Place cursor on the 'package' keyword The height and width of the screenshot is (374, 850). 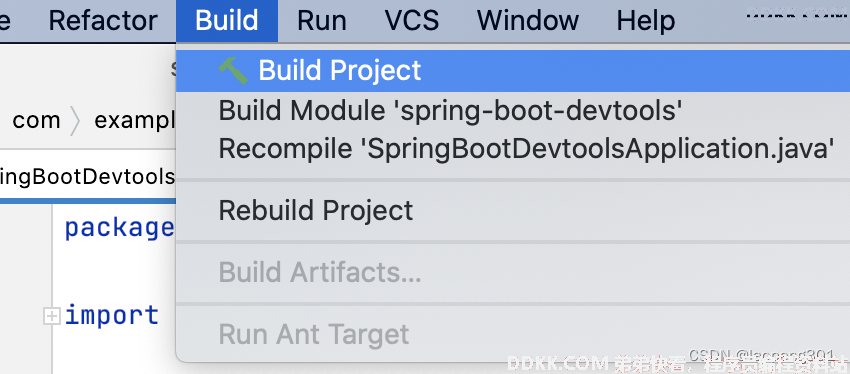[119, 229]
